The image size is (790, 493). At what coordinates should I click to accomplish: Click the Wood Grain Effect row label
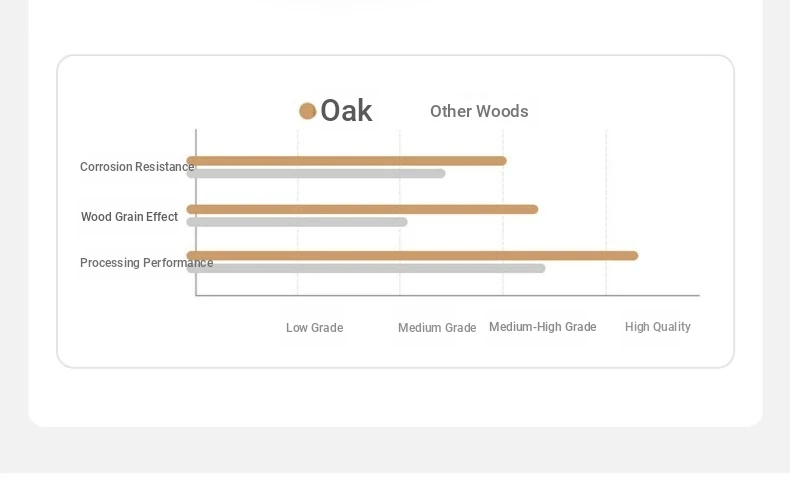[x=129, y=217]
